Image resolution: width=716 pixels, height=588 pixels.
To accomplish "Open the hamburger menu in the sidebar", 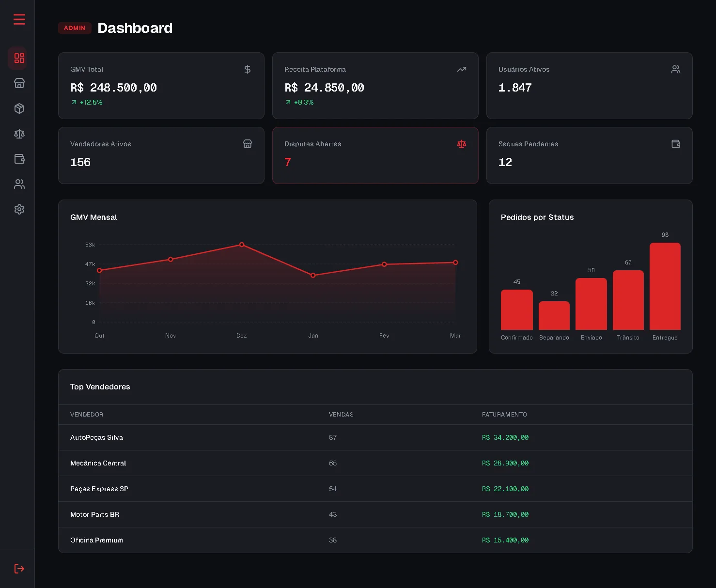I will click(19, 19).
